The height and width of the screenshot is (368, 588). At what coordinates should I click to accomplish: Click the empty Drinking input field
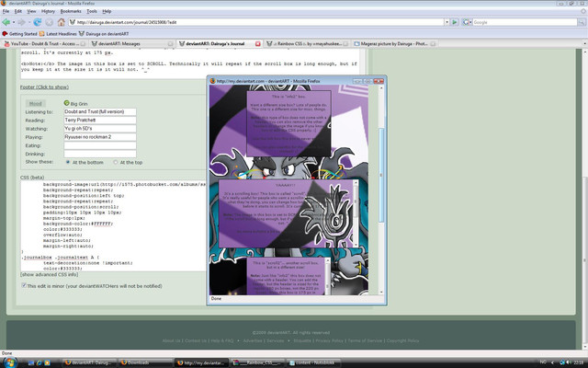pyautogui.click(x=100, y=154)
